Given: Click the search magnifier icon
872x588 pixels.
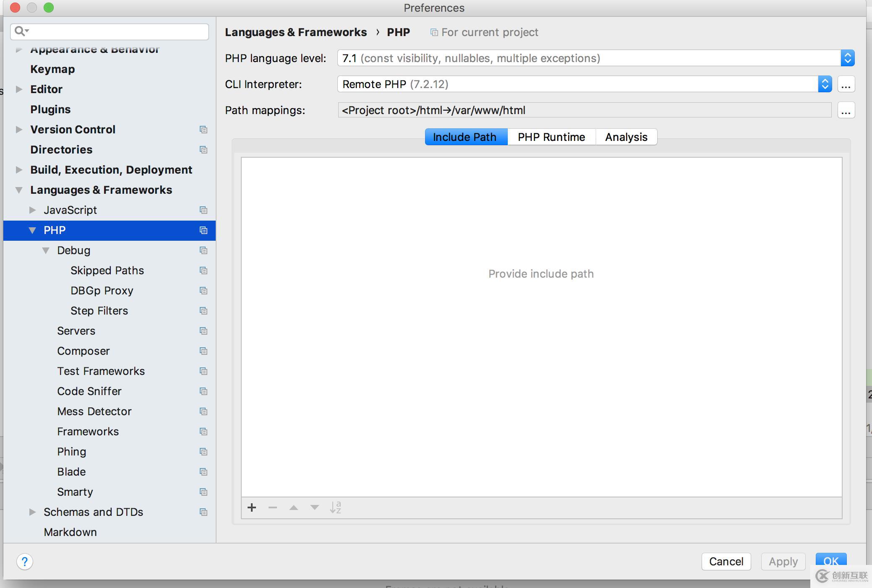Looking at the screenshot, I should pyautogui.click(x=21, y=31).
